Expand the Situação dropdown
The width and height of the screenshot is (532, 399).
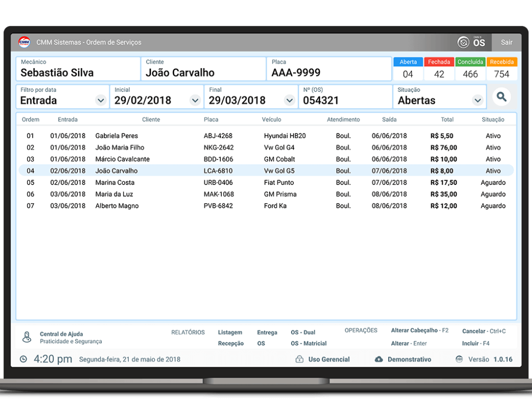click(x=477, y=100)
